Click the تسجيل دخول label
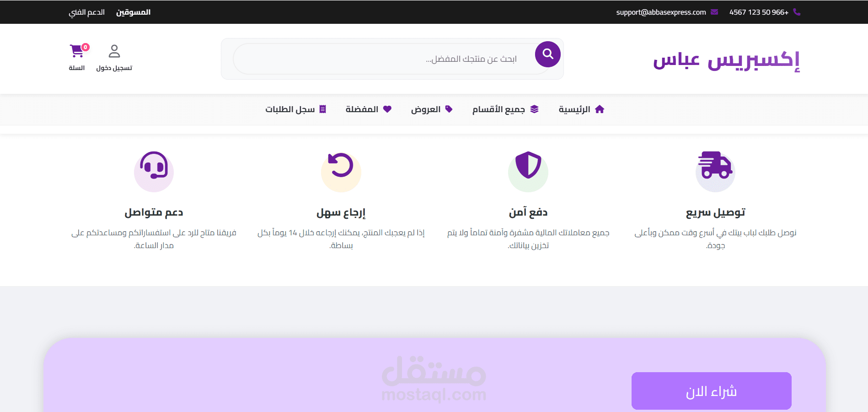 (x=114, y=68)
